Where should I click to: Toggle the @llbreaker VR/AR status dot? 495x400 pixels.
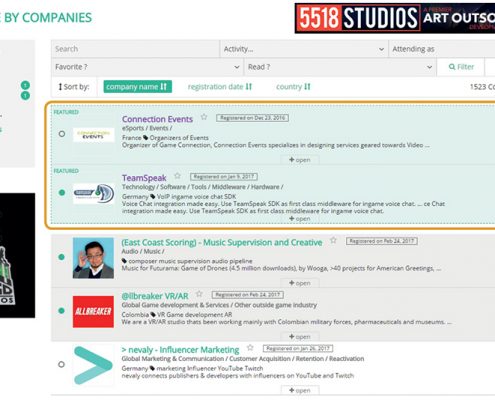point(61,311)
